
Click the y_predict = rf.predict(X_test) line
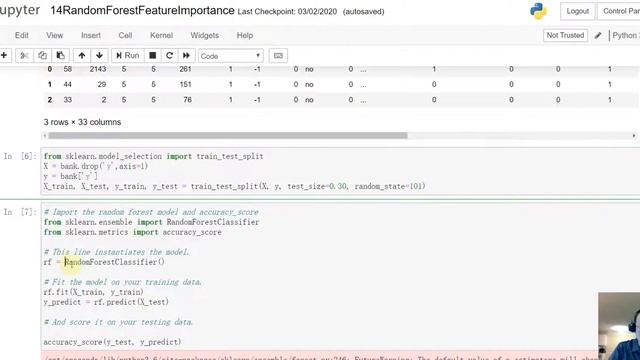click(106, 302)
